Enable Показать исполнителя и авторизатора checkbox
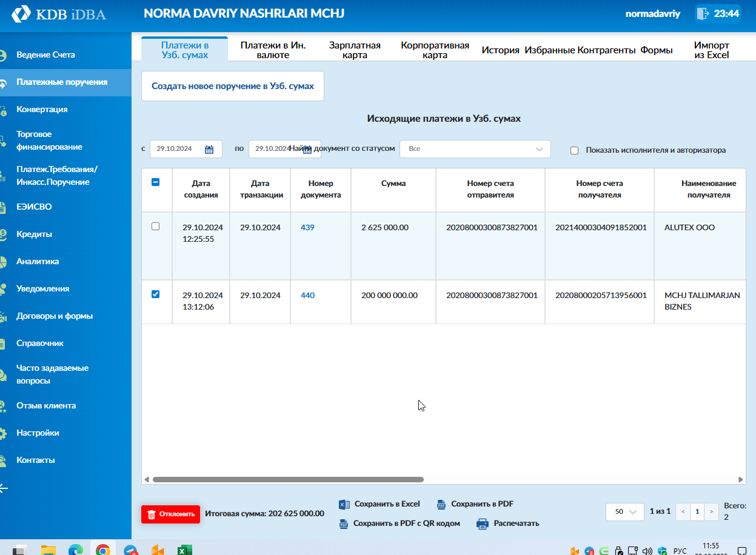 [575, 150]
